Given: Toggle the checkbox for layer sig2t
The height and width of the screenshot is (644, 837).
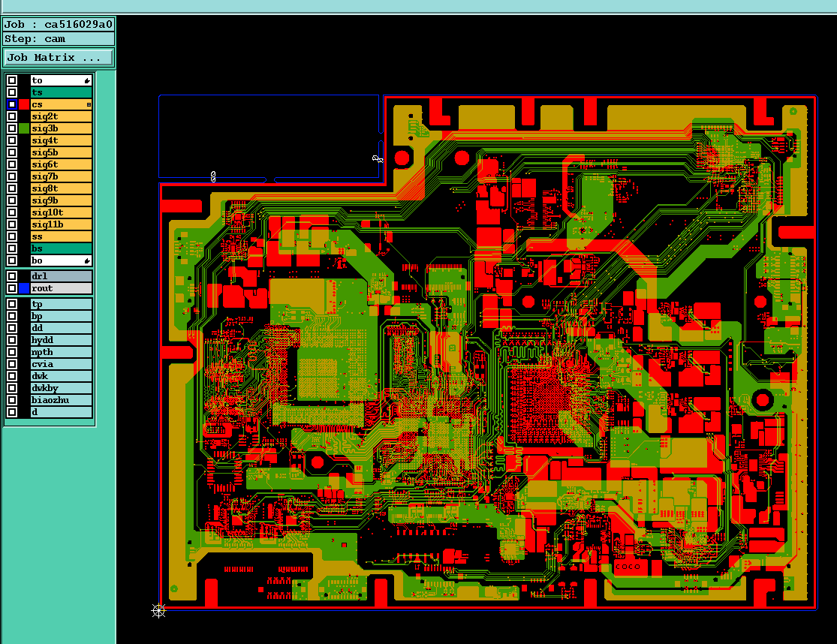Looking at the screenshot, I should coord(12,116).
